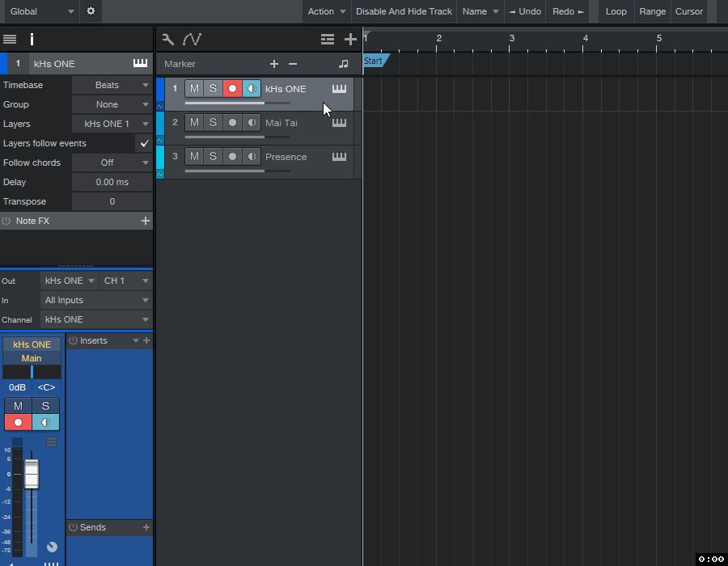The width and height of the screenshot is (728, 566).
Task: Expand automation lane on Presence track
Action: point(160,175)
